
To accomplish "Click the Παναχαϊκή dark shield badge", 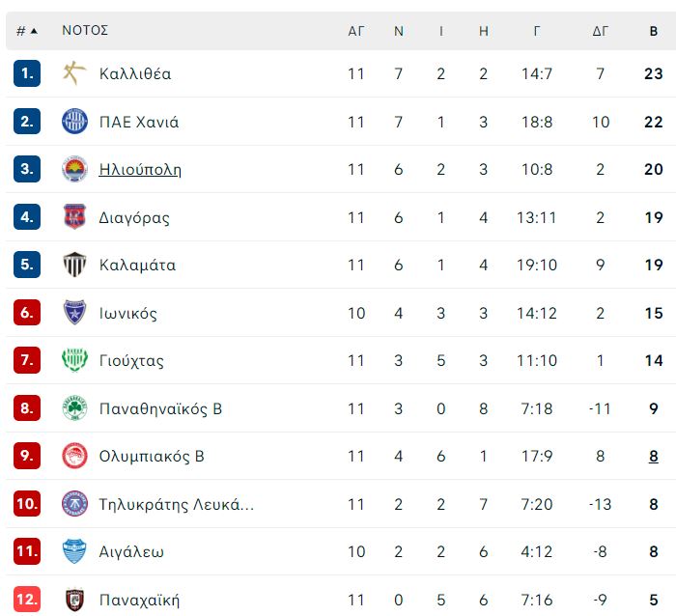I will (74, 600).
